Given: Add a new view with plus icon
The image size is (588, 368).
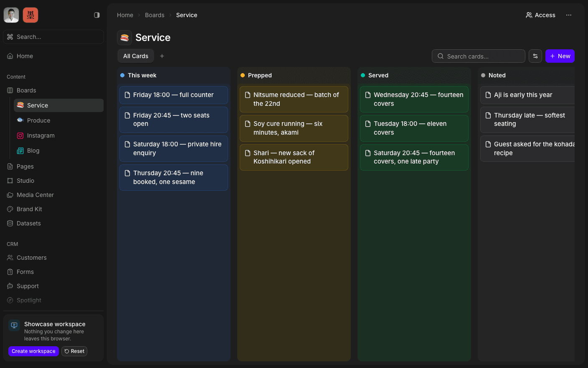Looking at the screenshot, I should tap(162, 56).
